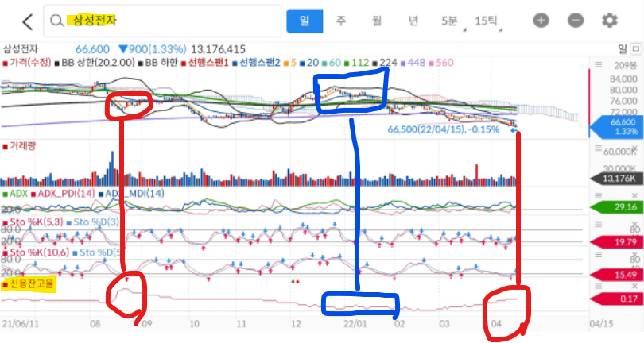Screen dimensions: 644x343
Task: Click the highlighted 신용잔고율 label
Action: [32, 284]
